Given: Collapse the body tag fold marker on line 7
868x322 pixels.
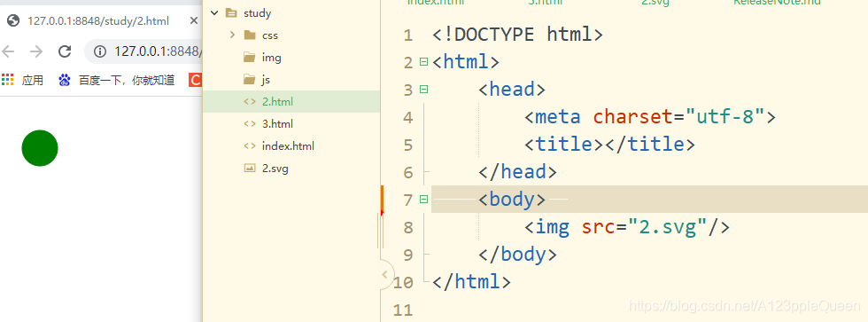Looking at the screenshot, I should coord(424,199).
